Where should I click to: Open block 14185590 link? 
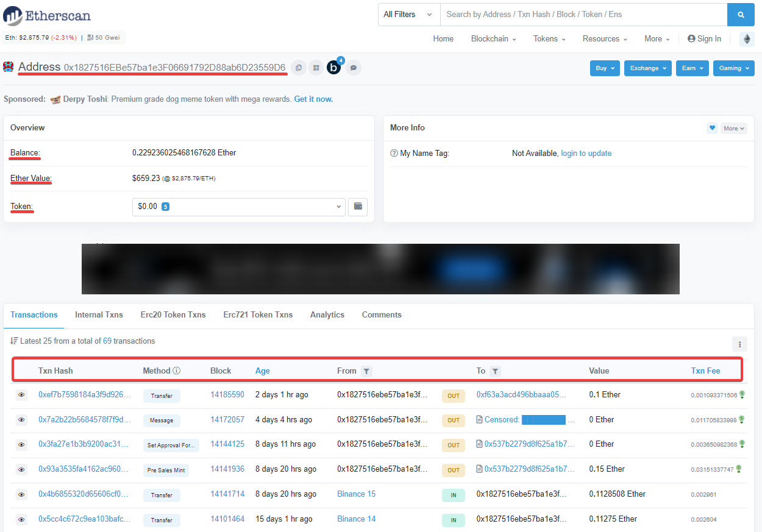tap(227, 395)
